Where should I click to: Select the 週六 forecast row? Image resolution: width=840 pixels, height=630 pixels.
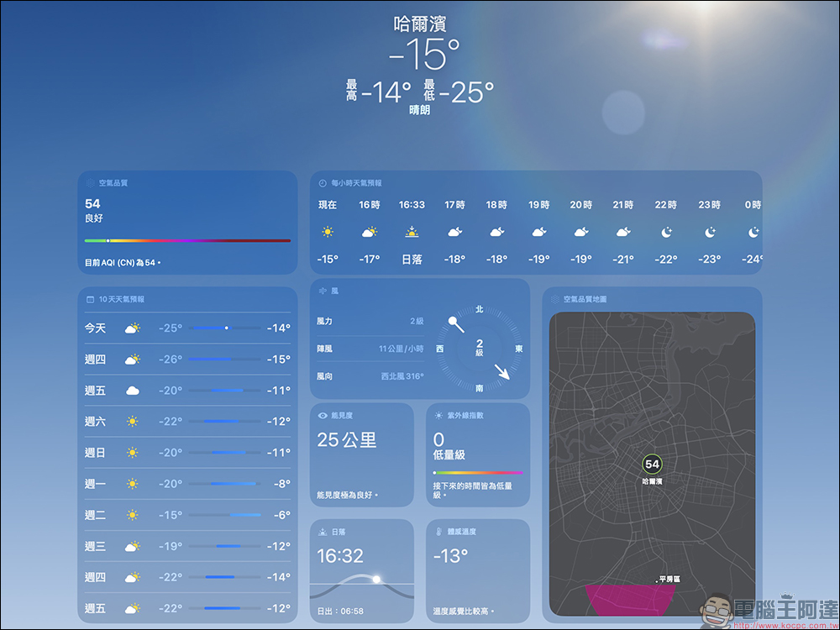pos(185,422)
